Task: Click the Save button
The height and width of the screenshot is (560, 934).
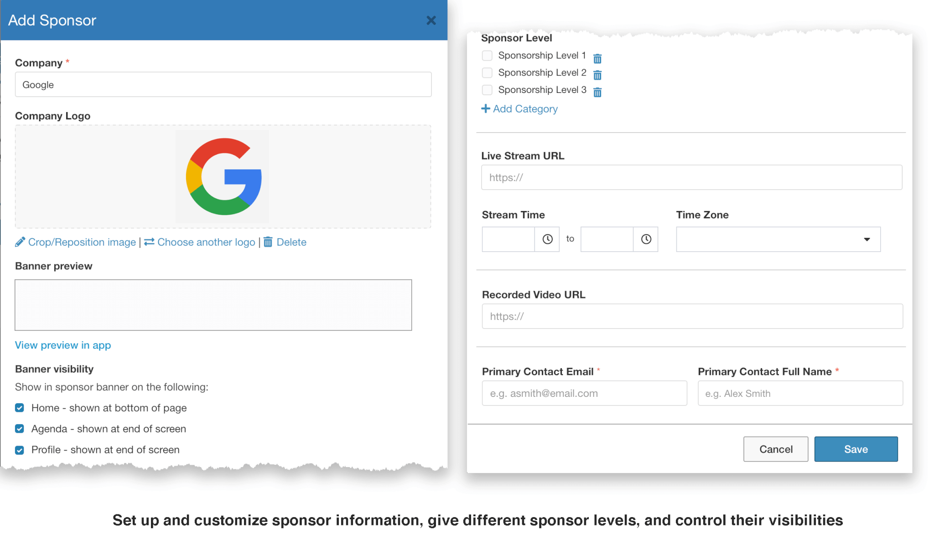Action: (x=856, y=449)
